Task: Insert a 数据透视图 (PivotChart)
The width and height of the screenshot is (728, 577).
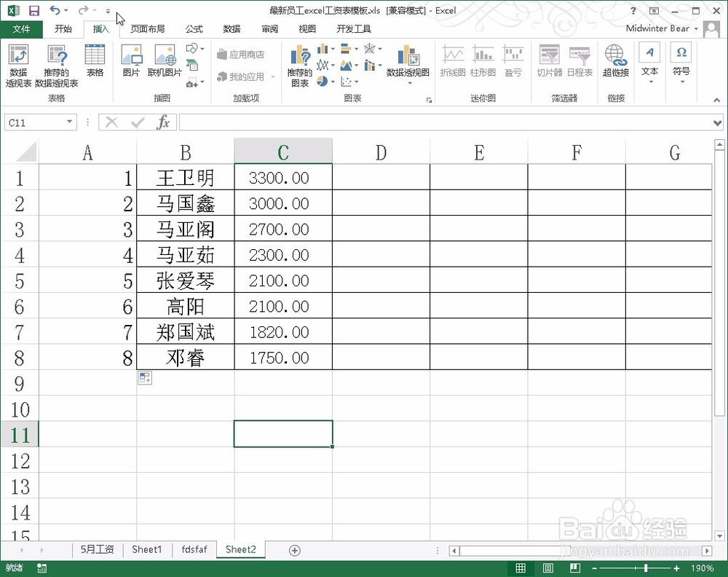Action: (x=408, y=64)
